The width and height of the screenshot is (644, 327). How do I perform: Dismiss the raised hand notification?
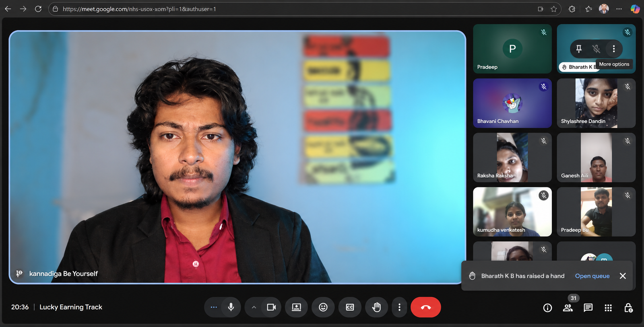click(623, 276)
